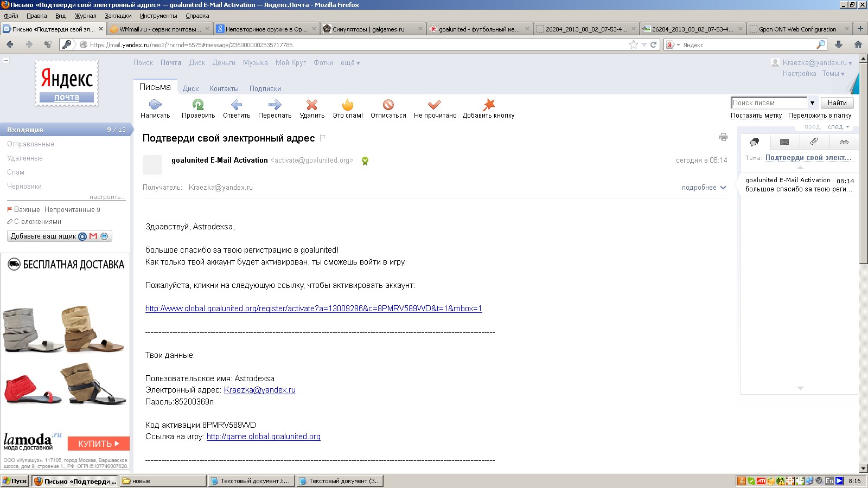Open the Инструменты menu
Image resolution: width=868 pixels, height=488 pixels.
(x=158, y=16)
